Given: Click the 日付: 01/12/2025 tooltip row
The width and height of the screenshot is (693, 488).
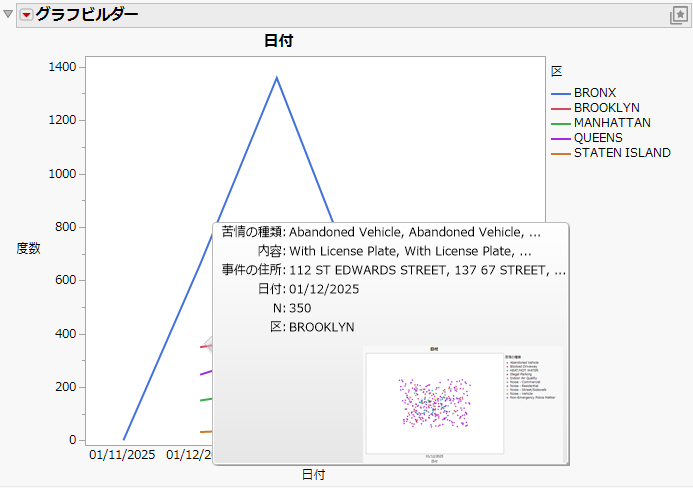Looking at the screenshot, I should 308,289.
